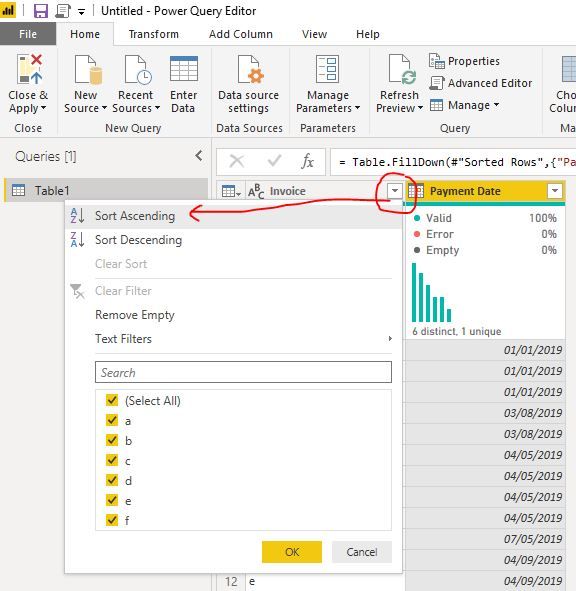The width and height of the screenshot is (576, 591).
Task: Uncheck the 'c' filter checkbox
Action: [x=112, y=460]
